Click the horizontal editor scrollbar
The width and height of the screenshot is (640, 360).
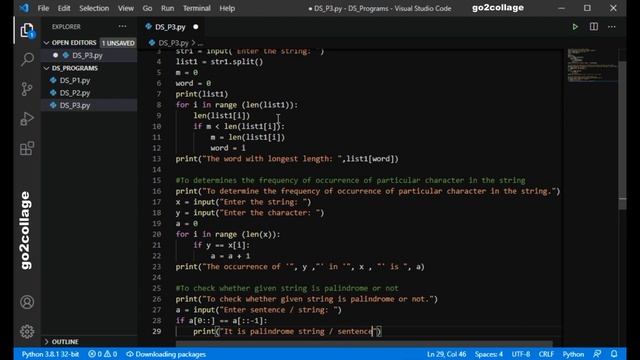pyautogui.click(x=364, y=344)
